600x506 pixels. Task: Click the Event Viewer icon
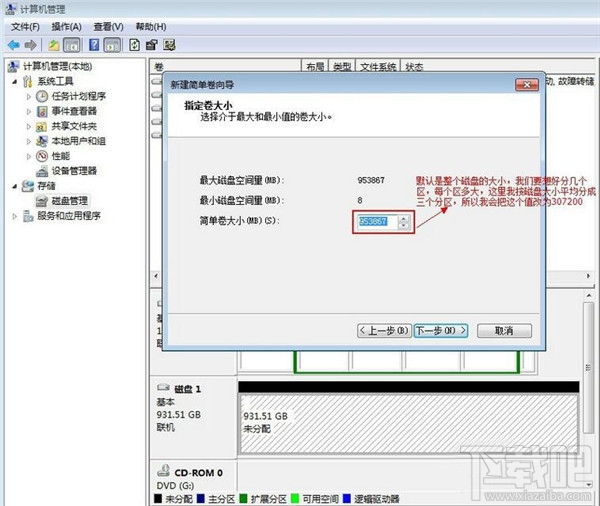42,111
